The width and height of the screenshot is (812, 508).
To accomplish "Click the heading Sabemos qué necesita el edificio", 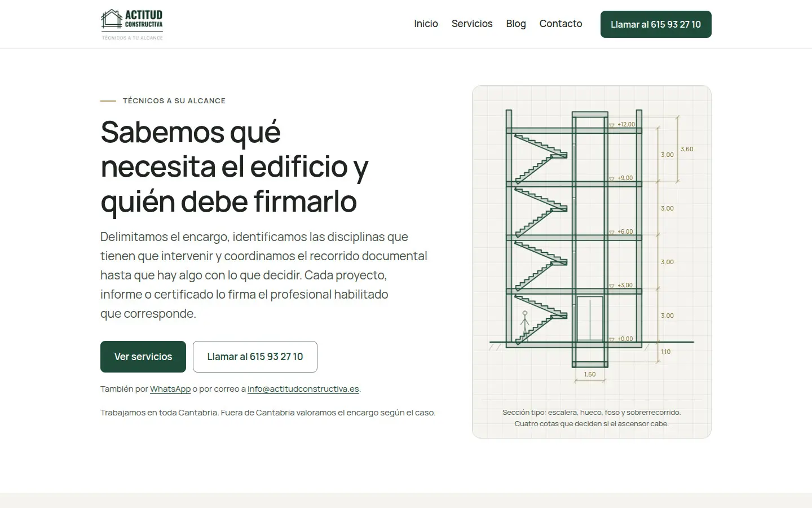I will (235, 167).
